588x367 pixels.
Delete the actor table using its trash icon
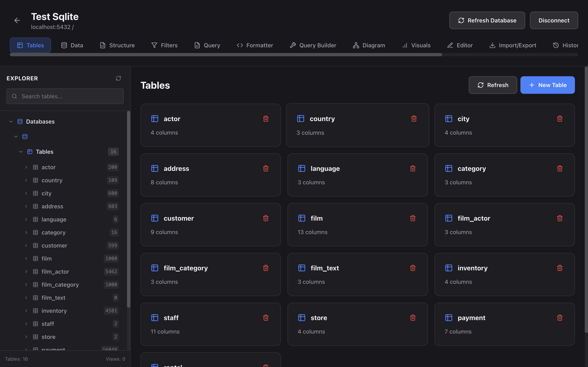tap(266, 119)
